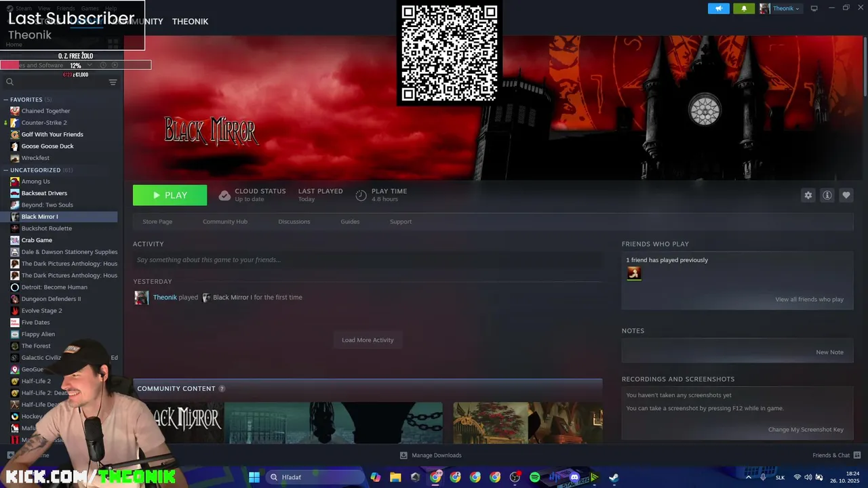Click the Manage Downloads icon

(x=403, y=455)
